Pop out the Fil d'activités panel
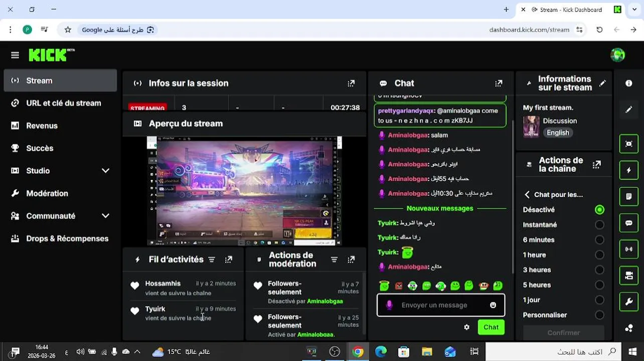 pyautogui.click(x=229, y=259)
